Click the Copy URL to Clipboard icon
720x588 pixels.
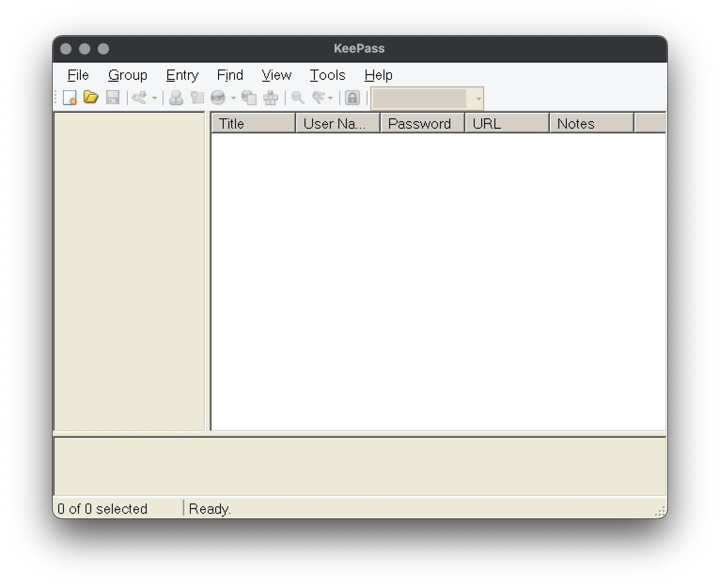[249, 98]
